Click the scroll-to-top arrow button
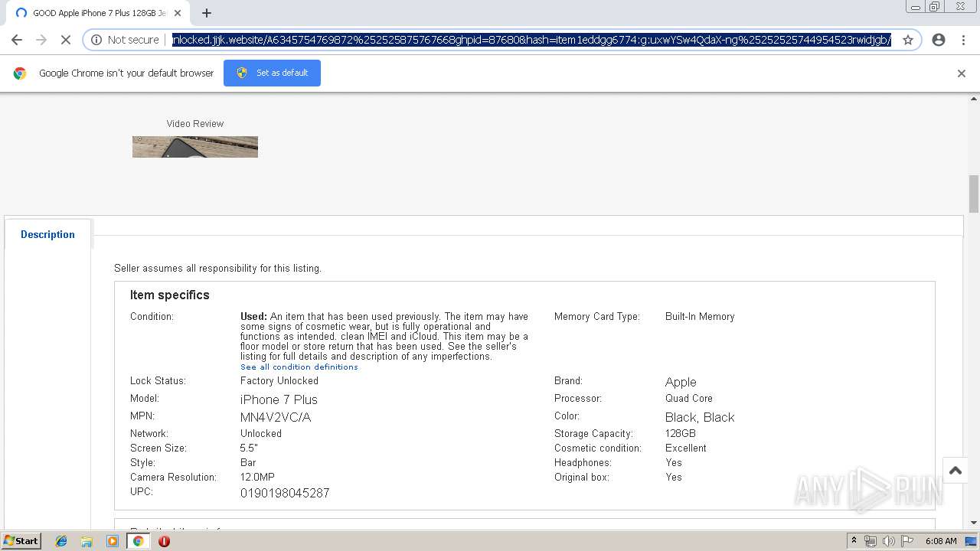The height and width of the screenshot is (551, 980). (x=955, y=471)
